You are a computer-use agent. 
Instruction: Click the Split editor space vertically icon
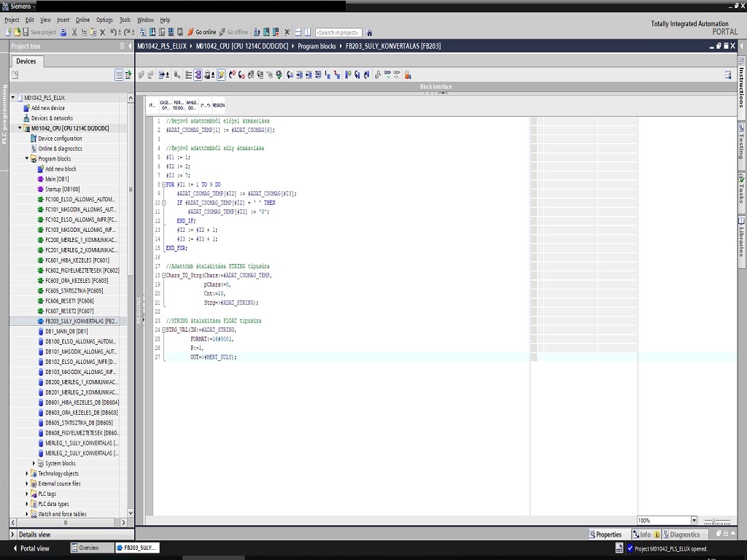coord(308,32)
